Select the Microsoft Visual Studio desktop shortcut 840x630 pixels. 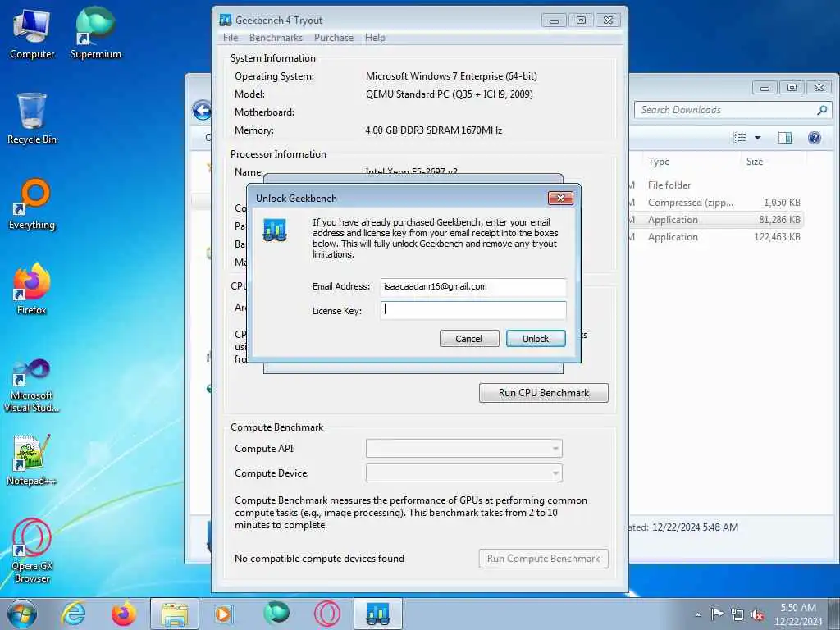[32, 386]
